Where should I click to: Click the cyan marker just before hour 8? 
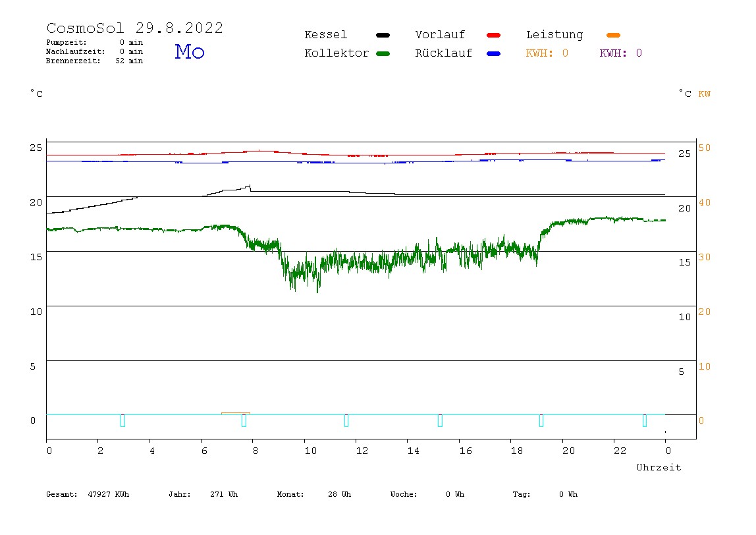pyautogui.click(x=244, y=420)
